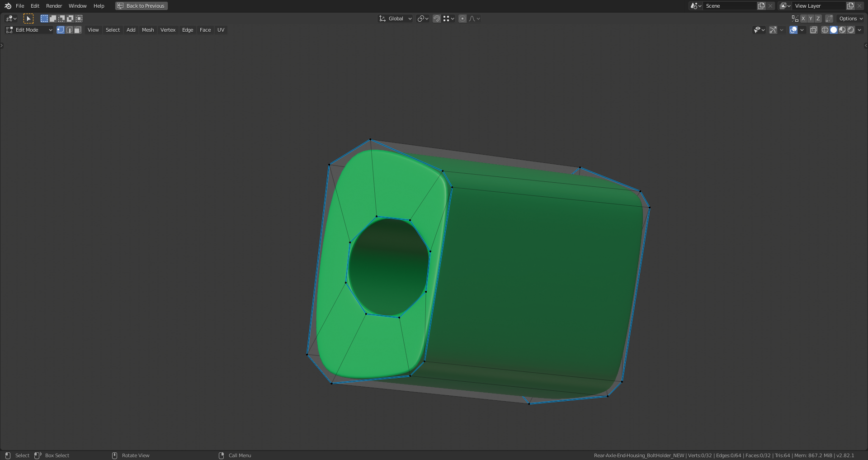Click the new scene icon next to Scene
The height and width of the screenshot is (460, 868).
click(761, 6)
